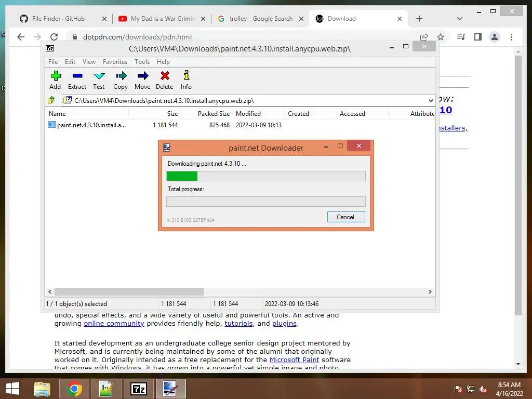532x399 pixels.
Task: Click the paint.net installer taskbar icon
Action: [x=170, y=389]
